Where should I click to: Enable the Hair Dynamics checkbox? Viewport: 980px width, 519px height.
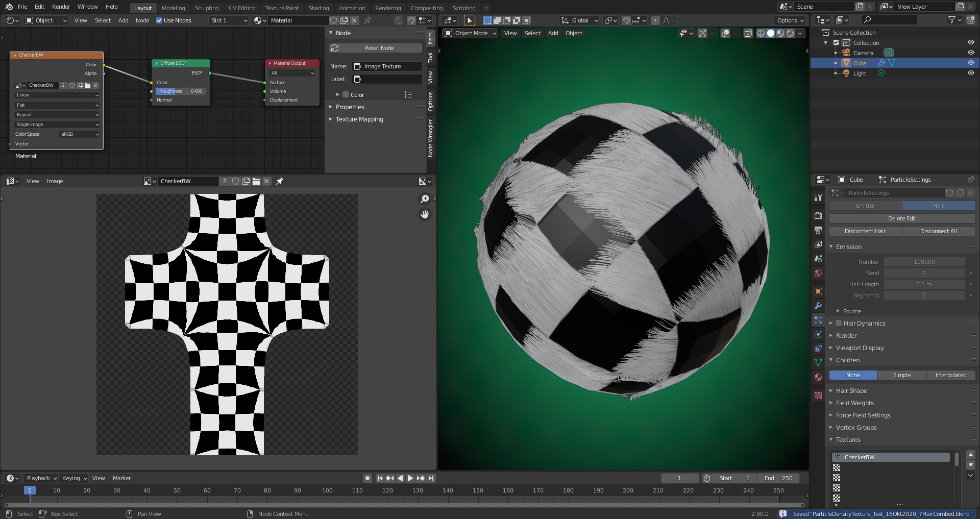point(839,323)
